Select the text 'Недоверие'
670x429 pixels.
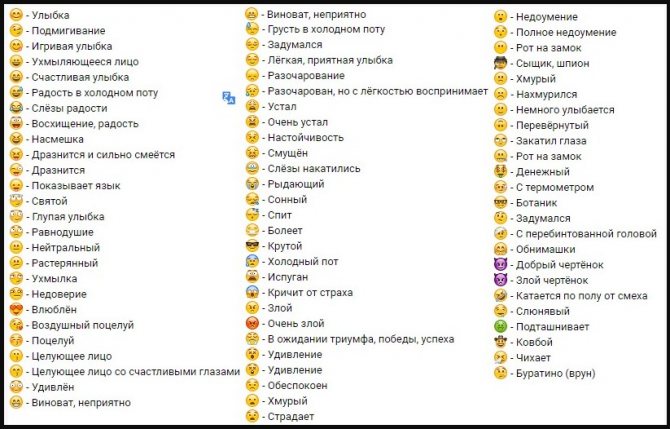59,294
